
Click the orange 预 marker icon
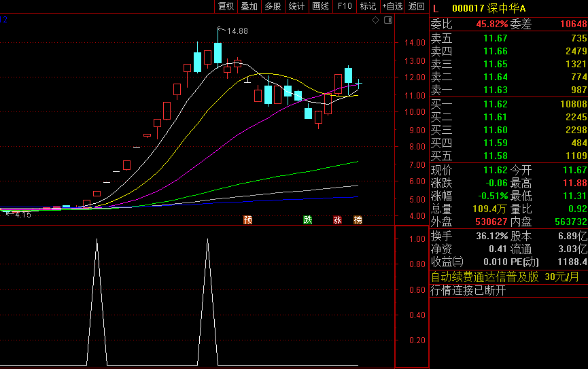[248, 220]
